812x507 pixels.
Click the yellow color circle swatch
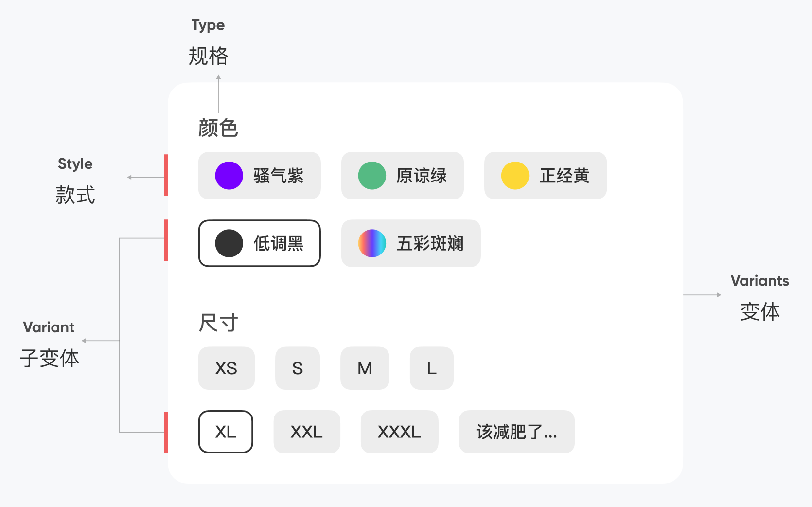pos(515,176)
